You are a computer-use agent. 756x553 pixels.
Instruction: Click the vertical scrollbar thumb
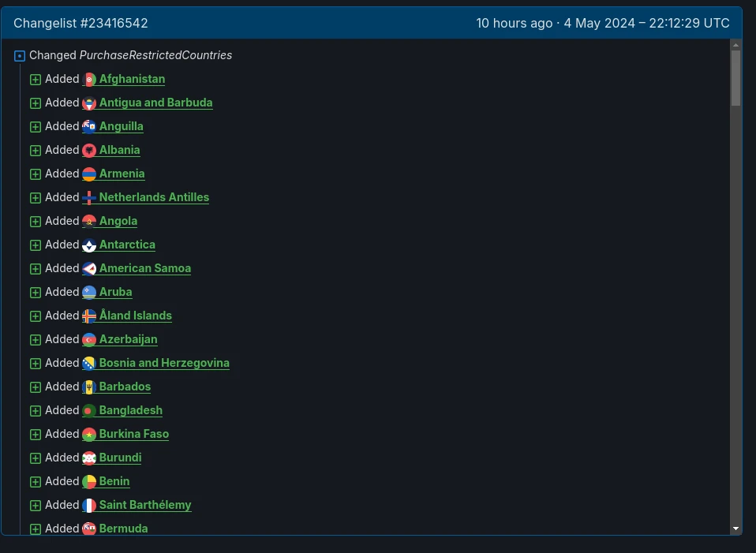click(735, 78)
